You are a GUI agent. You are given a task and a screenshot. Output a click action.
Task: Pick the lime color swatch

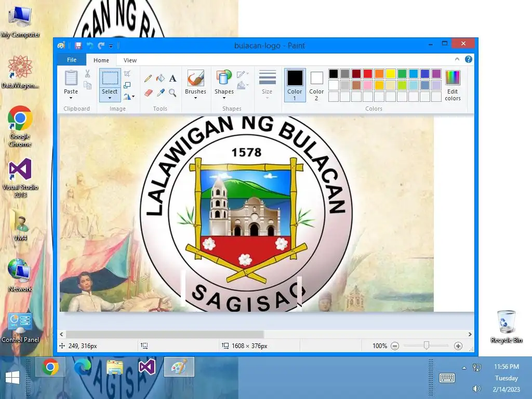(402, 85)
